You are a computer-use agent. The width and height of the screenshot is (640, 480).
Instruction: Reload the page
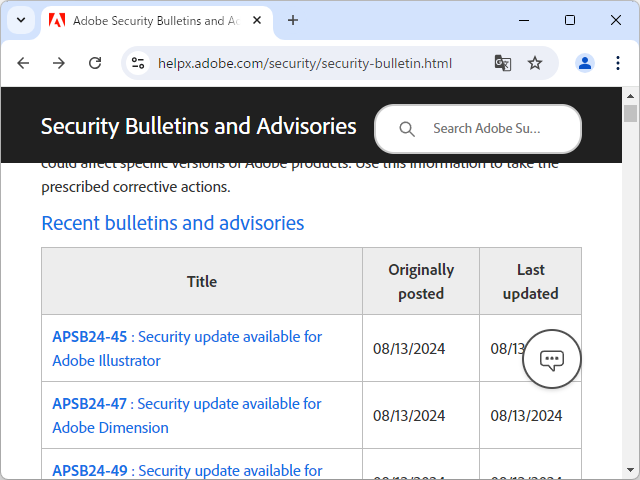pos(95,63)
